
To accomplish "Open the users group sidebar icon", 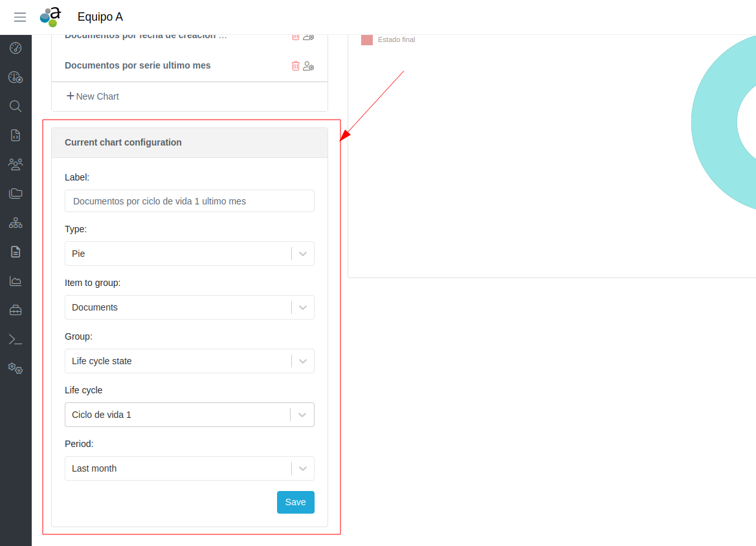I will 16,164.
